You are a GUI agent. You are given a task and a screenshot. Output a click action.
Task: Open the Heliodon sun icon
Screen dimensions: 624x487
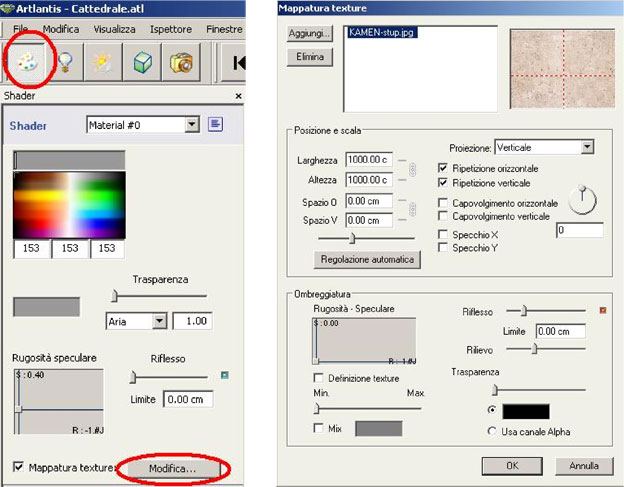pyautogui.click(x=104, y=61)
